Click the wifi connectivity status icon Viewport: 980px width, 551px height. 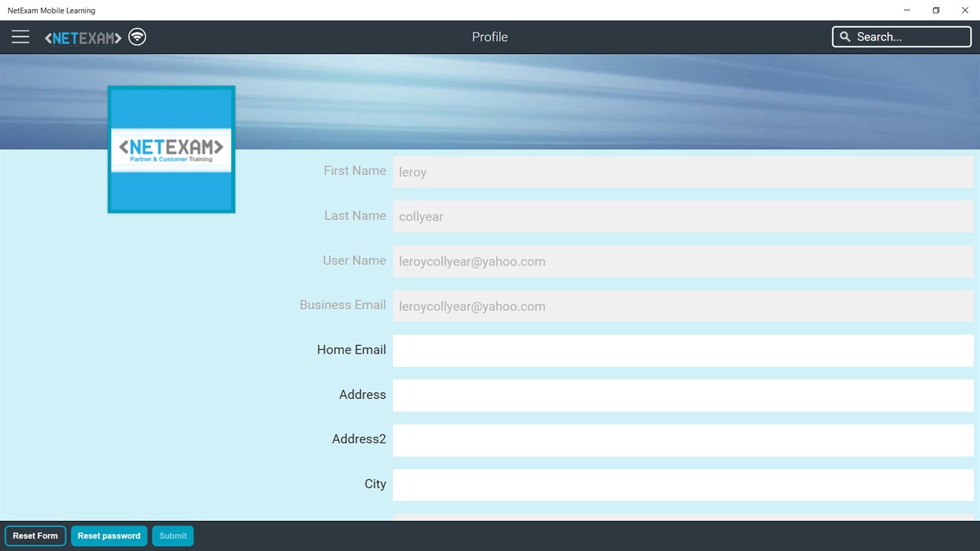(x=137, y=36)
